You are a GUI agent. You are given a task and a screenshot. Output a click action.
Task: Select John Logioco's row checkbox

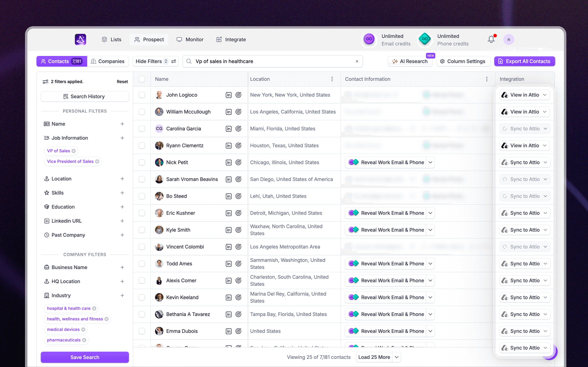(x=142, y=95)
